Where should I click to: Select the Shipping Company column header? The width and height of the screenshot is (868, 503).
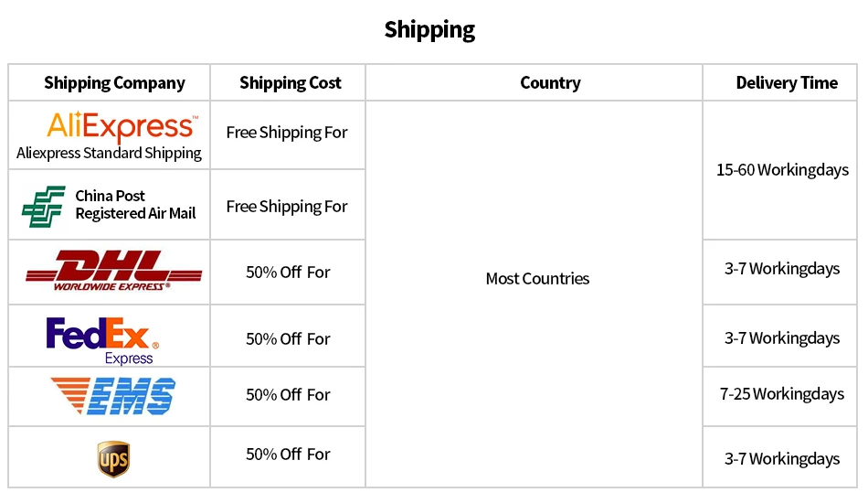(x=114, y=83)
